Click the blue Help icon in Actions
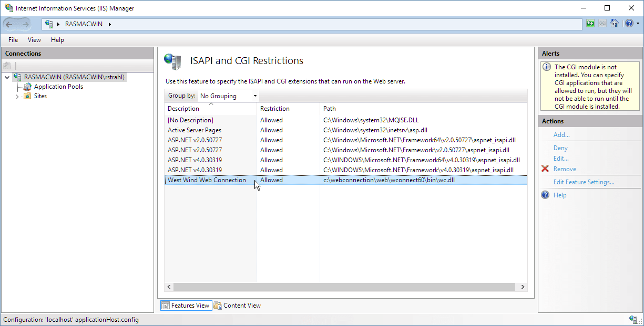 point(545,195)
